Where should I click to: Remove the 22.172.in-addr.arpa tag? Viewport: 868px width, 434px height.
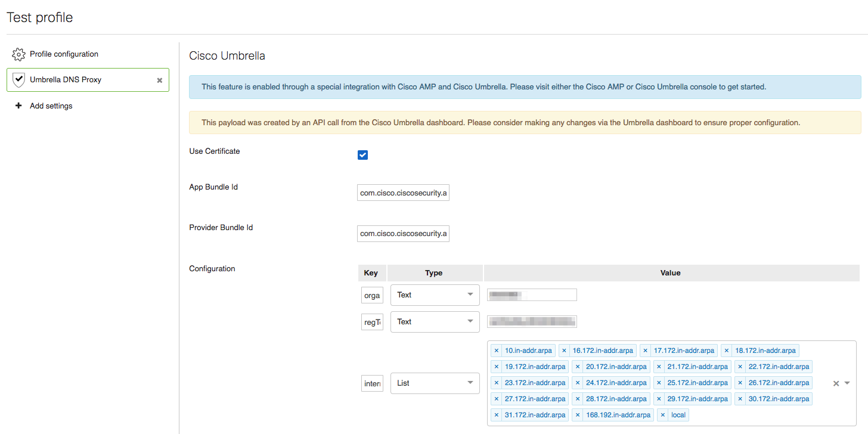(x=740, y=367)
